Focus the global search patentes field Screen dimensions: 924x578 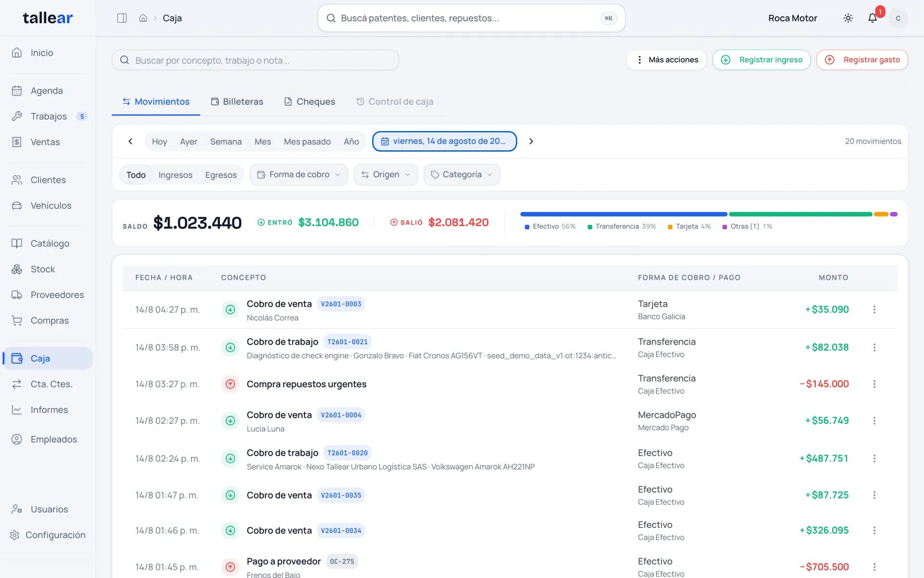[x=472, y=18]
